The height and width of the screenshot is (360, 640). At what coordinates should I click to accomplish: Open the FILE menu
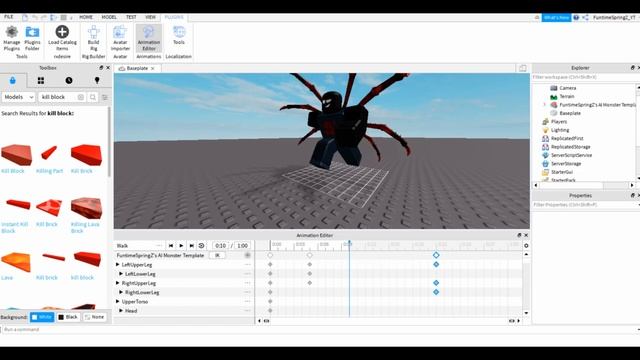[x=9, y=17]
